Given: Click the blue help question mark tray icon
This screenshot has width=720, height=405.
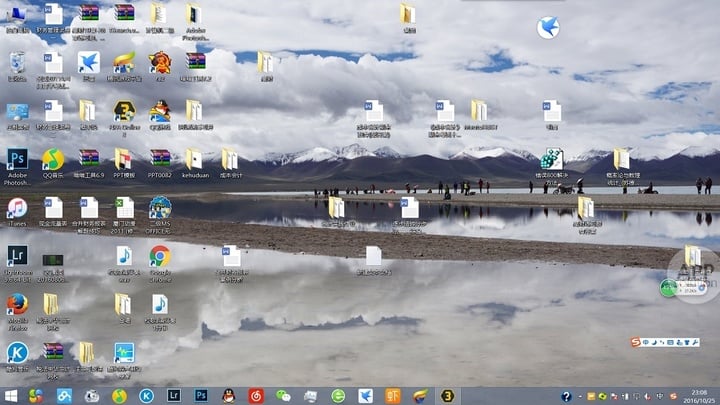Looking at the screenshot, I should (566, 396).
